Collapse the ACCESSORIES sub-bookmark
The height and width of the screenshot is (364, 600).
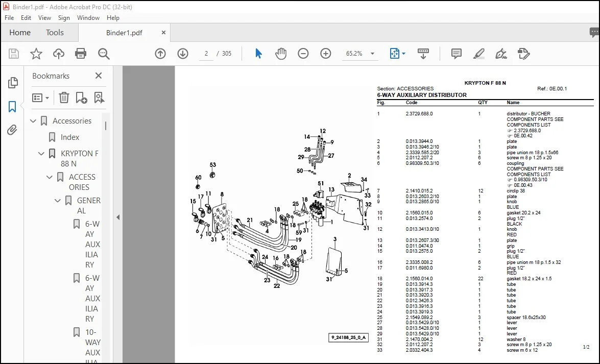click(x=50, y=177)
